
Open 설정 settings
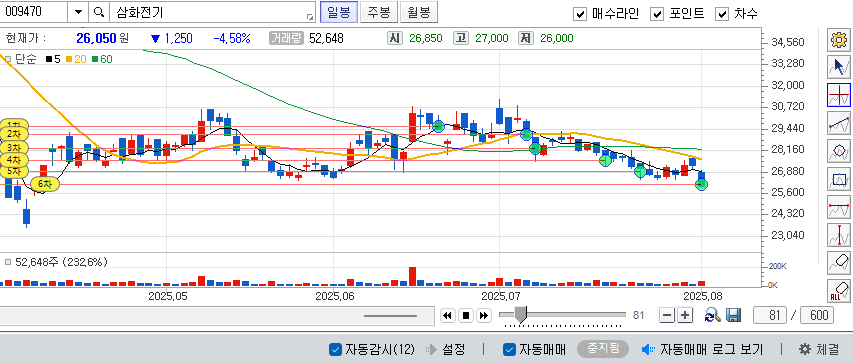(454, 349)
